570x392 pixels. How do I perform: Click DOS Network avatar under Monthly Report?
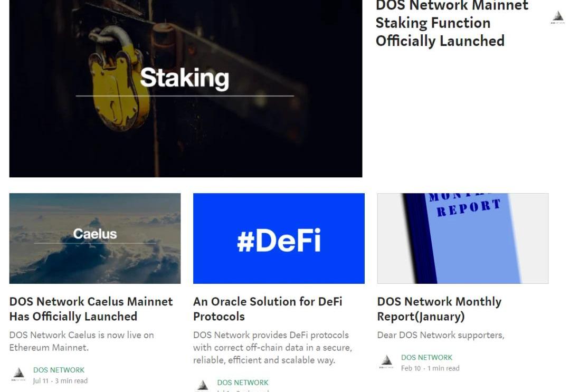coord(386,362)
